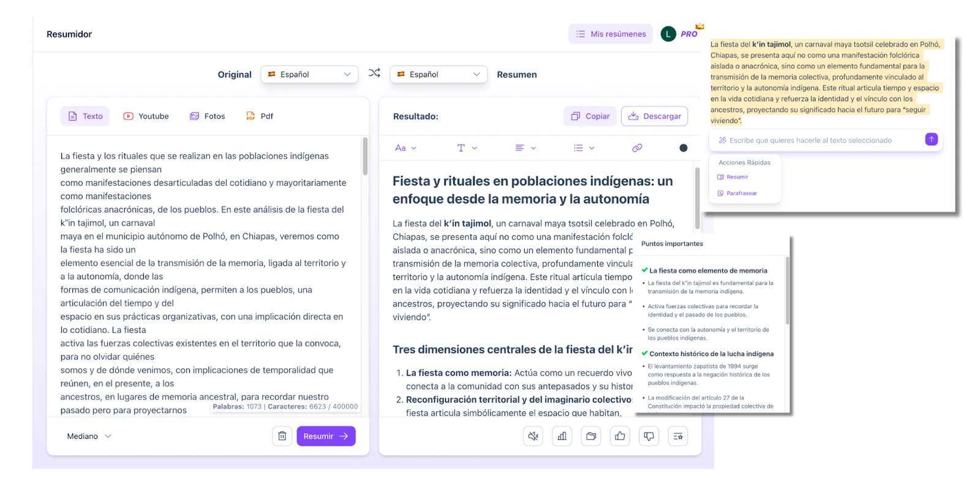Select the Fotos input tab
This screenshot has height=486, width=980.
pos(208,116)
